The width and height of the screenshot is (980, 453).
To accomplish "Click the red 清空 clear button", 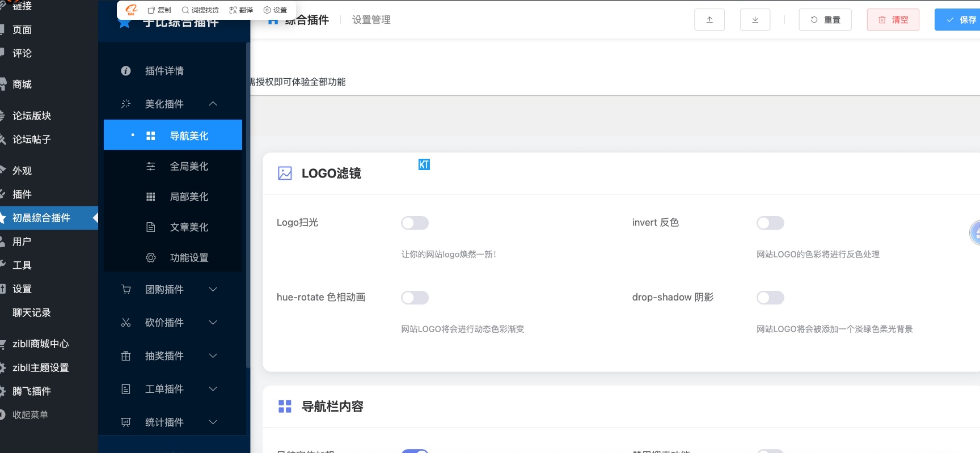I will click(893, 20).
